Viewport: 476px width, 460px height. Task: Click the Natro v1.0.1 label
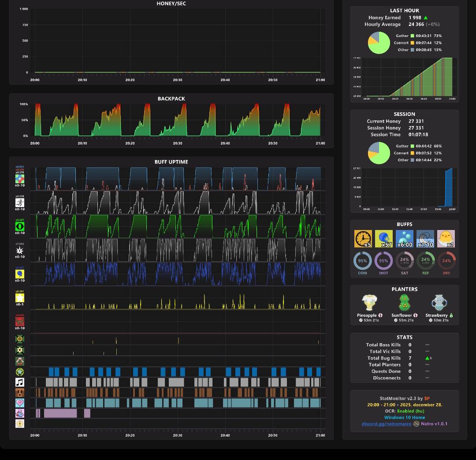pyautogui.click(x=434, y=424)
